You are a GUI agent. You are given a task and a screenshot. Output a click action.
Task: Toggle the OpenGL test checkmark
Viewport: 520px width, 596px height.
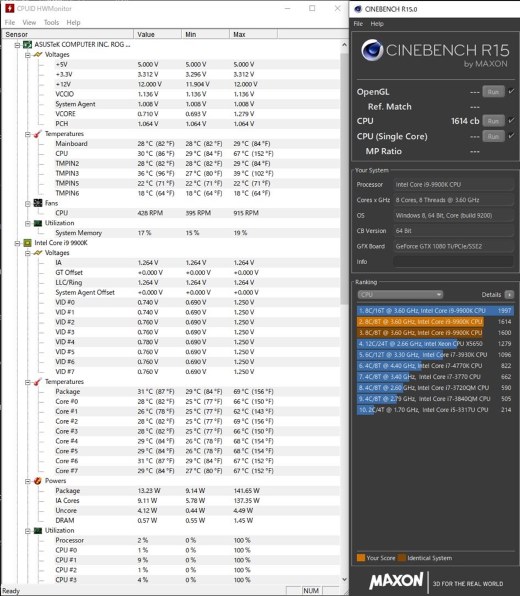[511, 91]
